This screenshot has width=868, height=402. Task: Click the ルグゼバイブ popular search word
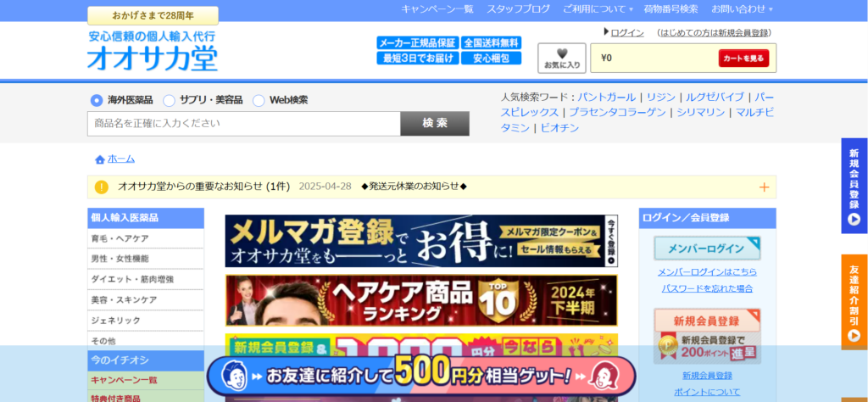click(715, 98)
